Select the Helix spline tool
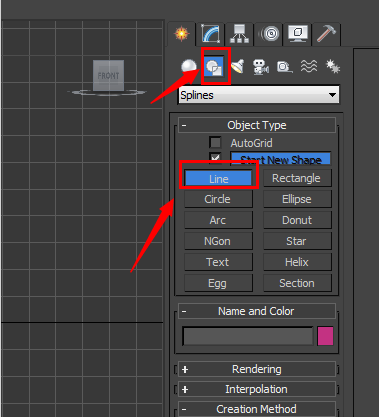The height and width of the screenshot is (417, 379). tap(297, 262)
